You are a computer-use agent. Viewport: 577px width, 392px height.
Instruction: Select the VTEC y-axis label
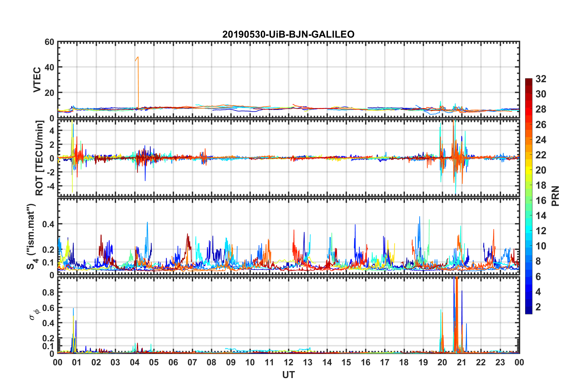tap(37, 80)
